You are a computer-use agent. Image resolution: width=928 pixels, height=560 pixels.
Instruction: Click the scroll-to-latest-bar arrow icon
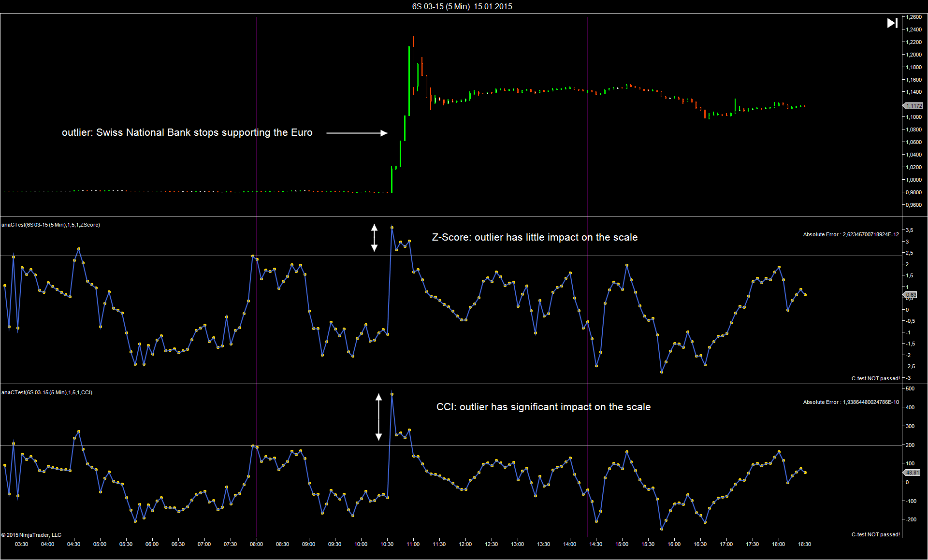tap(892, 23)
